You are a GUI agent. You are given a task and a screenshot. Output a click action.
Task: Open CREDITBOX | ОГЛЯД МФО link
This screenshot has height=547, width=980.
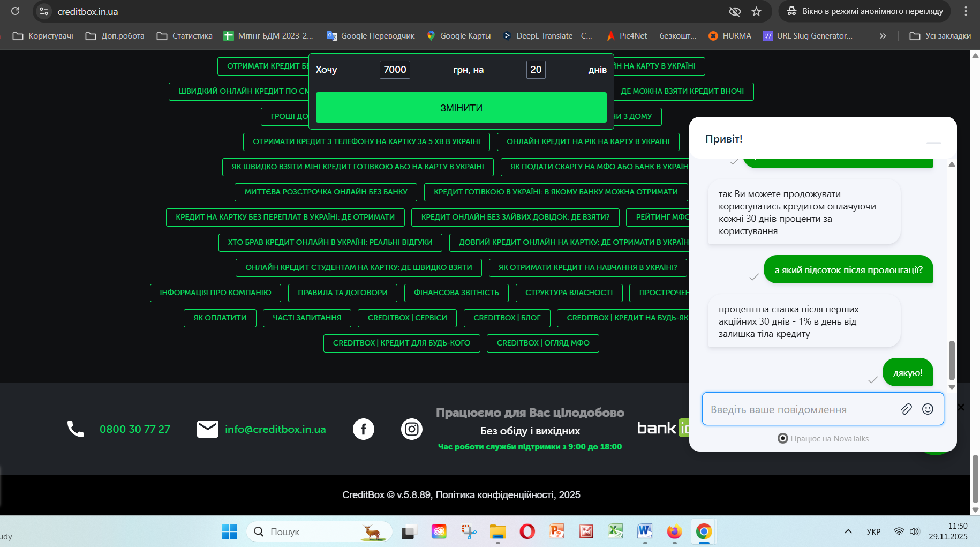[x=543, y=343]
